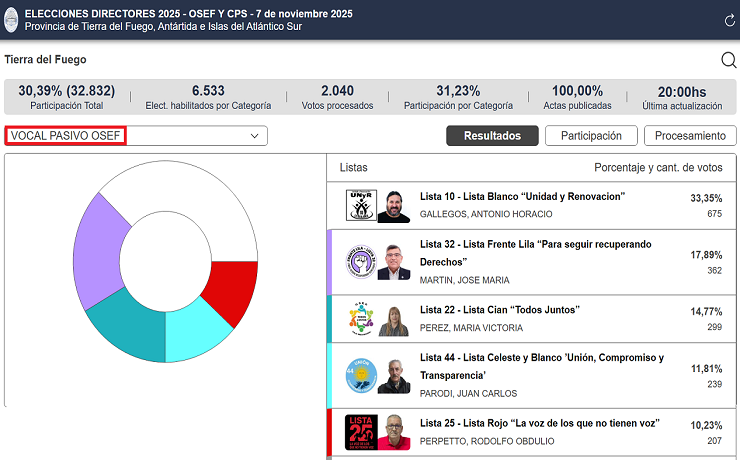Click the refresh icon in the header
The width and height of the screenshot is (740, 460).
[x=727, y=21]
